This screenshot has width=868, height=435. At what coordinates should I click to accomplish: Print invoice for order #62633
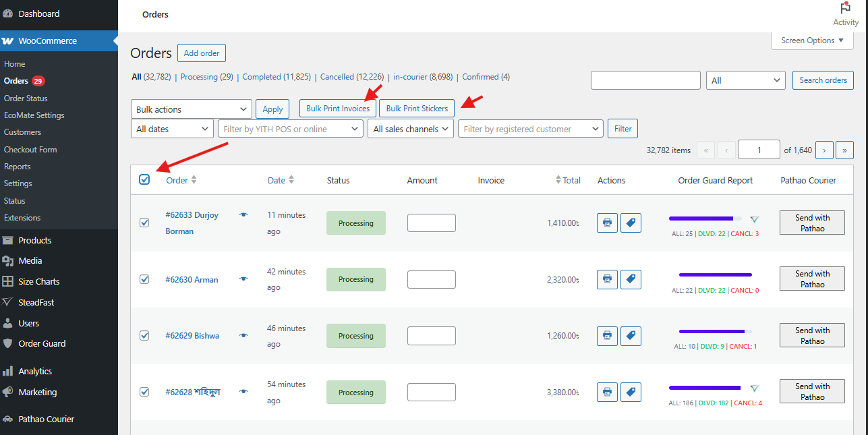coord(606,223)
